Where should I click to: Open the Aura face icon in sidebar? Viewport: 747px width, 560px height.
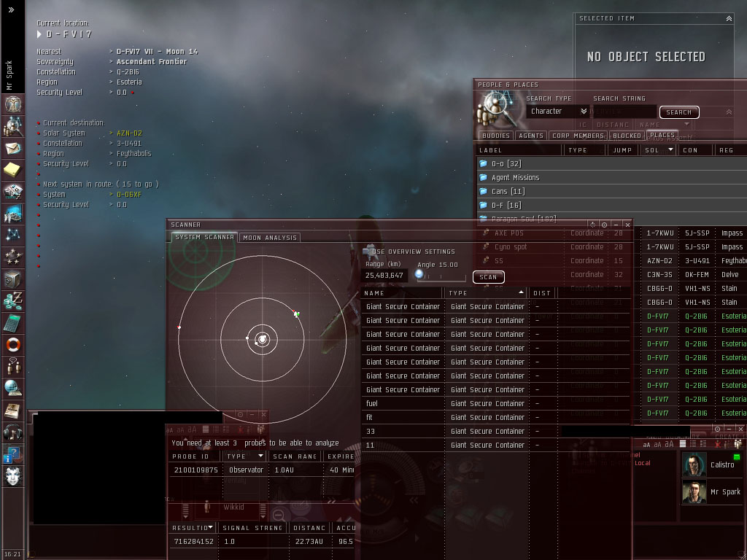coord(13,477)
